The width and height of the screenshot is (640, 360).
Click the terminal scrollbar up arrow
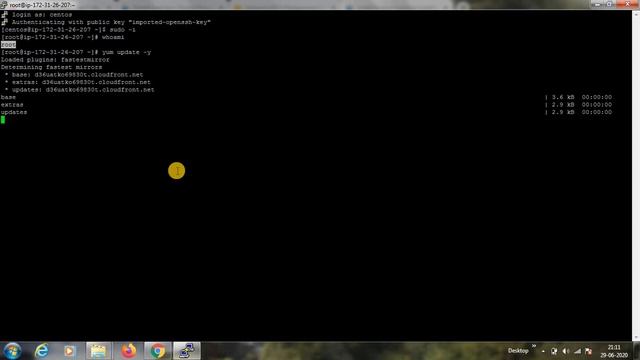636,14
